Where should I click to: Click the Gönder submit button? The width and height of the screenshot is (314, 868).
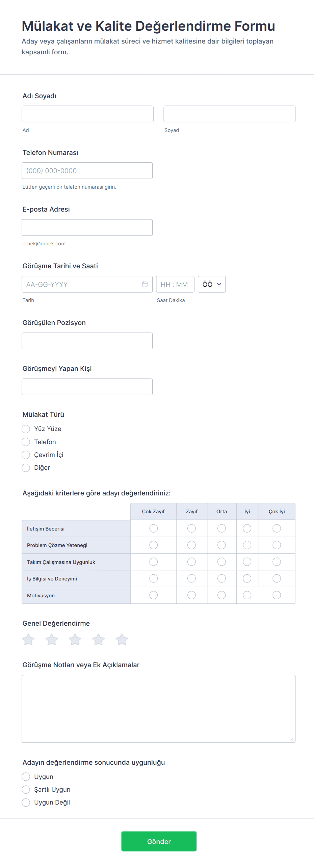[159, 841]
